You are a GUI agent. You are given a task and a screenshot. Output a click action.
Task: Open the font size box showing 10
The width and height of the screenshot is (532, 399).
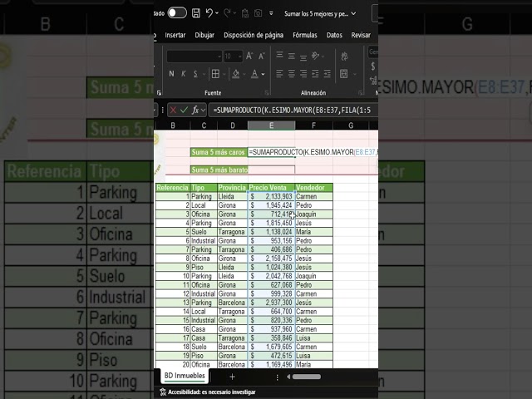pos(233,57)
